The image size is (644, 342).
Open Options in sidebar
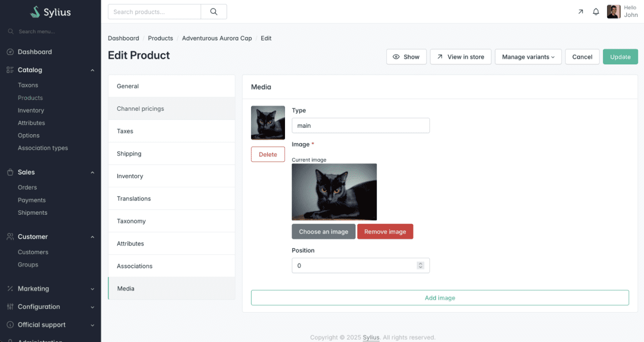click(28, 135)
